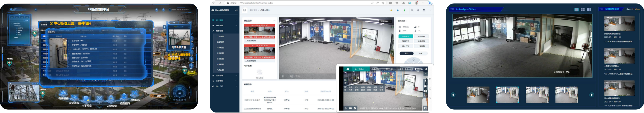Go back in the browser
The width and height of the screenshot is (644, 113).
tap(213, 3)
